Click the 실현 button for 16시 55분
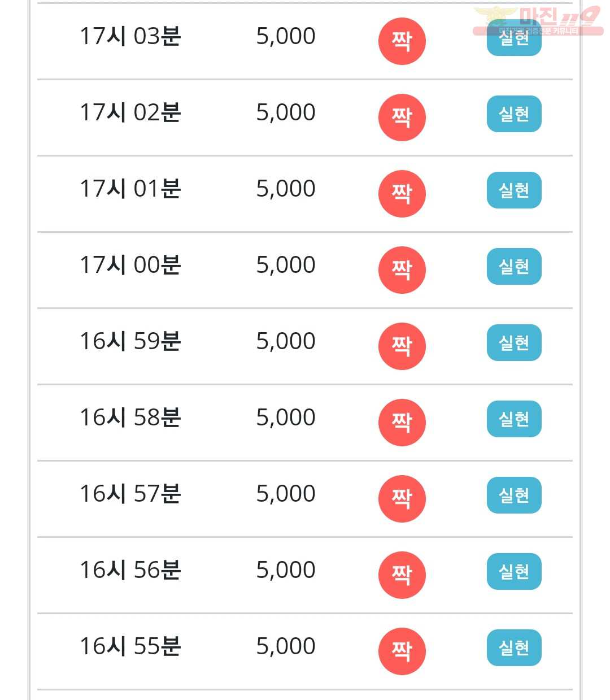610x700 pixels. (514, 648)
